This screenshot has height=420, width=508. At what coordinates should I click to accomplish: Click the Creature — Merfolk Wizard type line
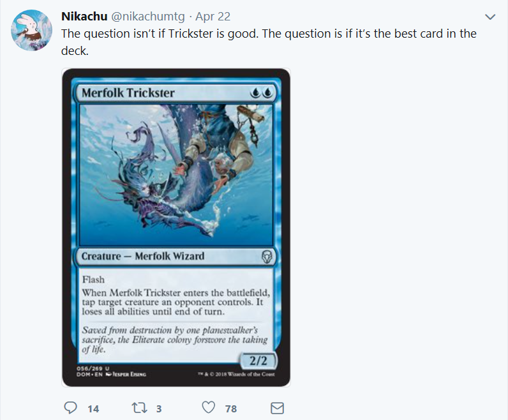point(143,256)
